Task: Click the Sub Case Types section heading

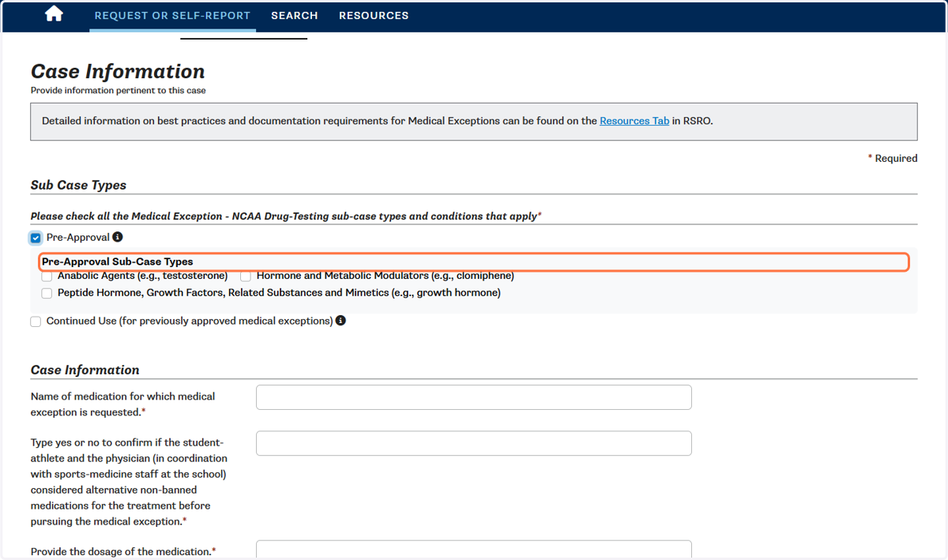Action: click(78, 185)
